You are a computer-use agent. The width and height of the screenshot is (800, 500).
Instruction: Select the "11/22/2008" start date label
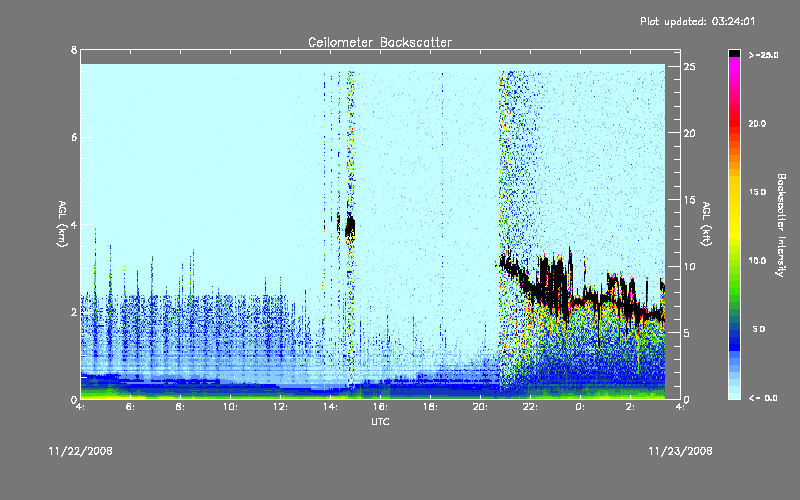(x=81, y=451)
